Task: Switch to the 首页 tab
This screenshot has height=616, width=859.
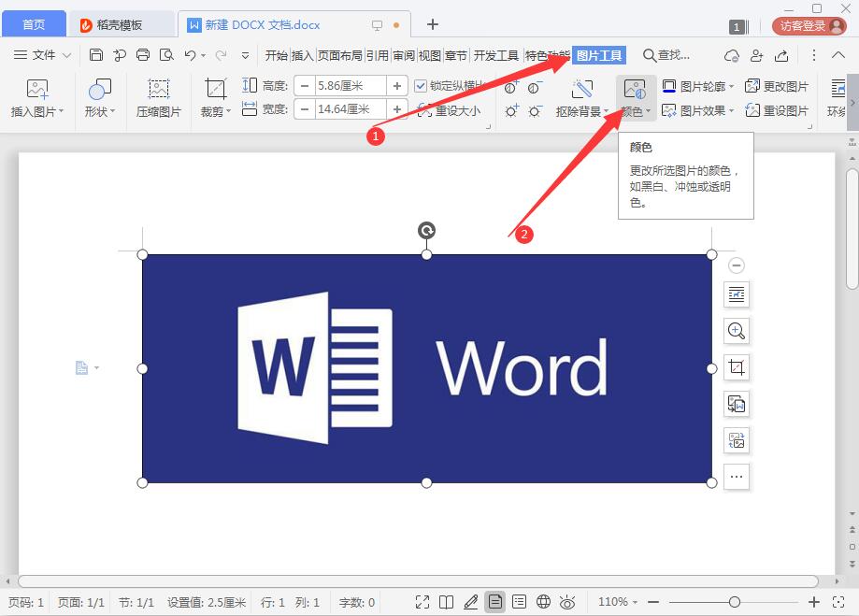Action: tap(34, 23)
